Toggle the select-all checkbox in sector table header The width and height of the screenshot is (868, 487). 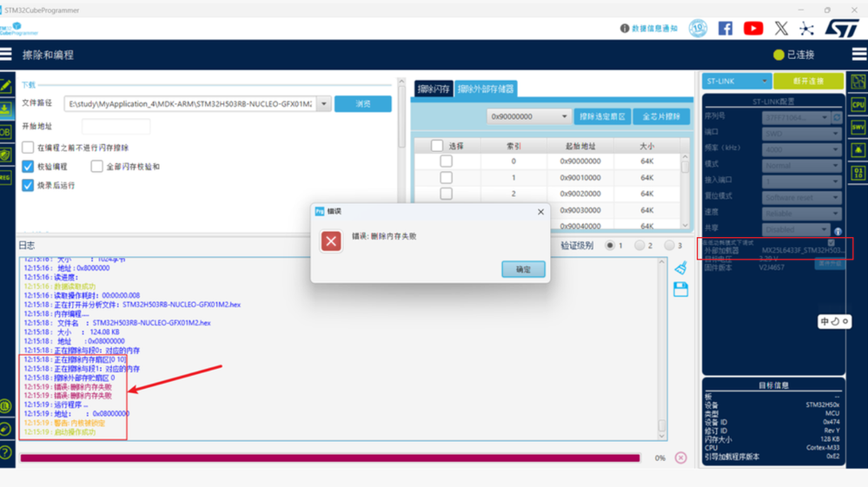437,145
